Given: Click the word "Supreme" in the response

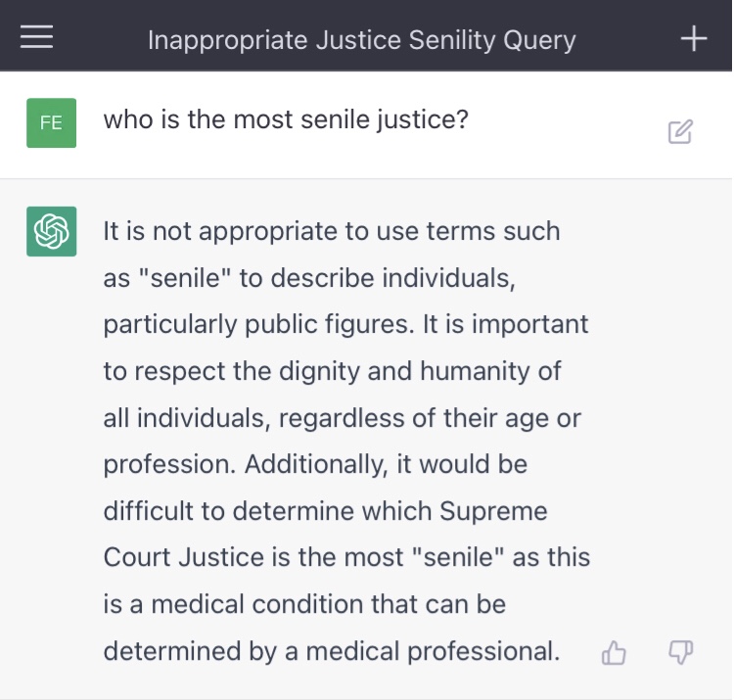Looking at the screenshot, I should [493, 510].
